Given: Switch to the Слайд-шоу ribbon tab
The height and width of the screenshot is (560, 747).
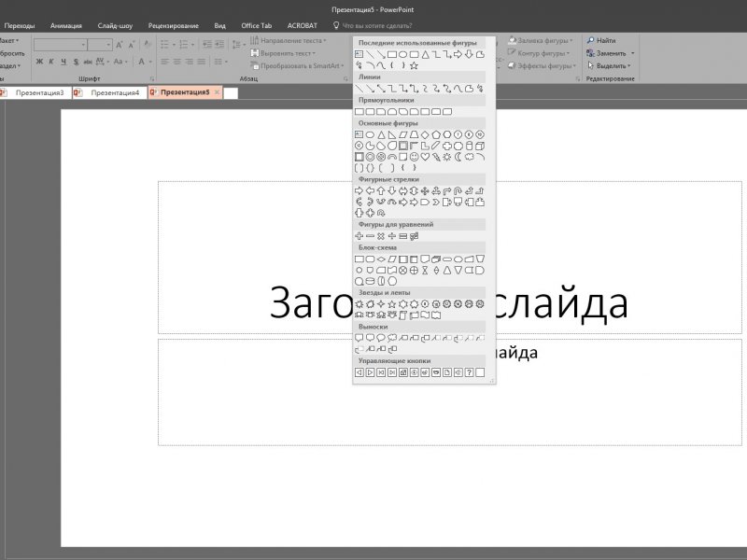Looking at the screenshot, I should coord(115,26).
